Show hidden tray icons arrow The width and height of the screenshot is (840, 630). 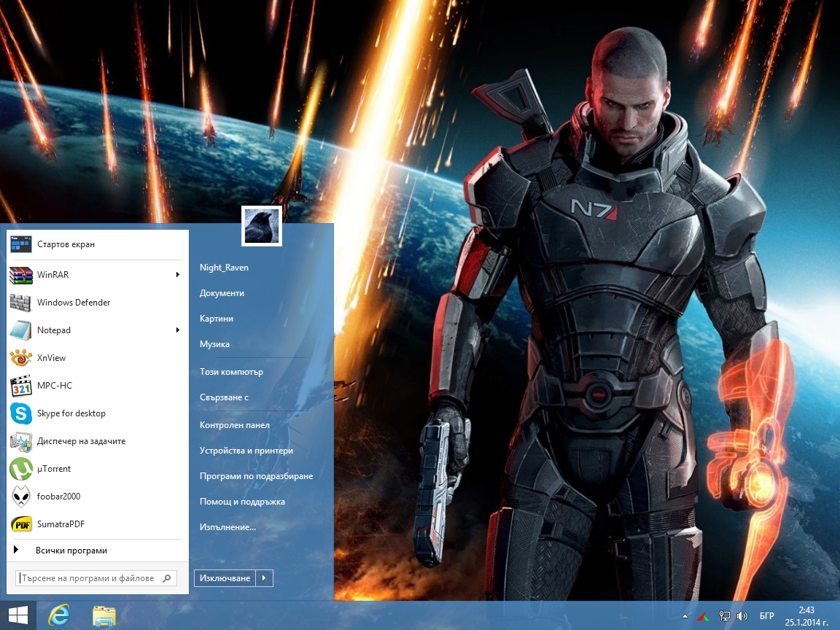tap(685, 617)
